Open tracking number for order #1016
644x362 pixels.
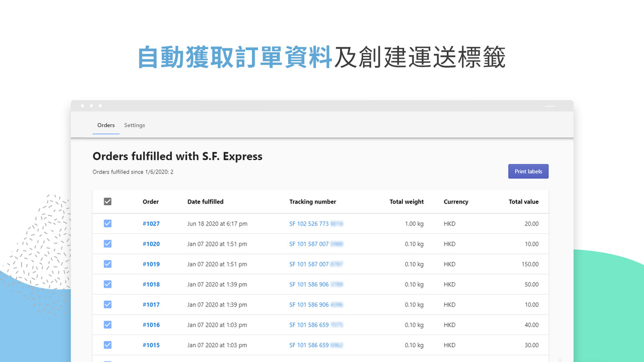[316, 325]
